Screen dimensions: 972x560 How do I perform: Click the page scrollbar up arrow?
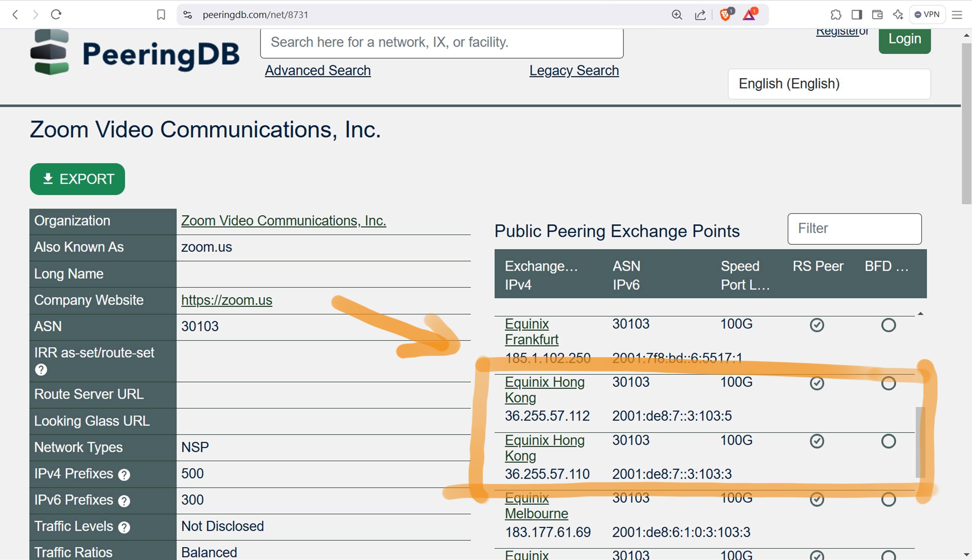[x=966, y=35]
